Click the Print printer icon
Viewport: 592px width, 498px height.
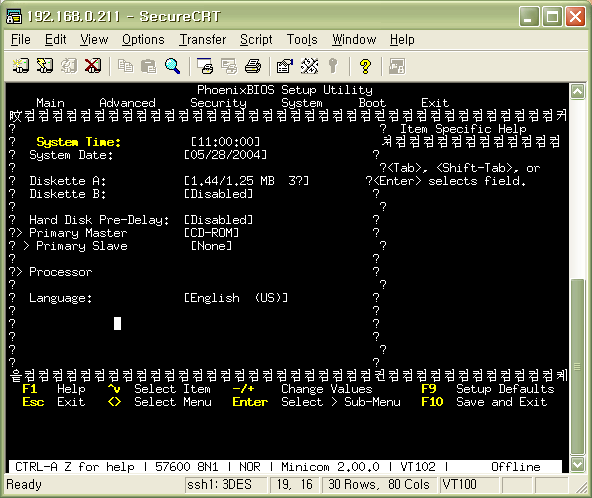253,66
